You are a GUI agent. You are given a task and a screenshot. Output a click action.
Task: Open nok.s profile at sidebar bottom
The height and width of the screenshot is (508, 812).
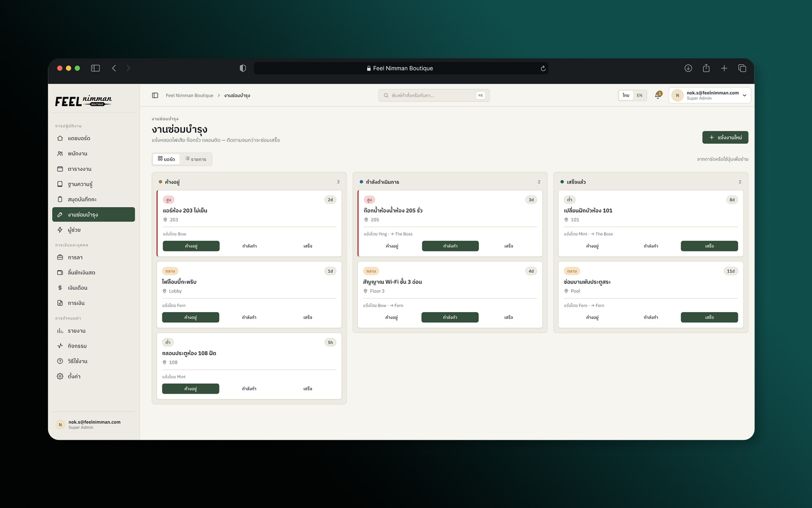[x=93, y=424]
